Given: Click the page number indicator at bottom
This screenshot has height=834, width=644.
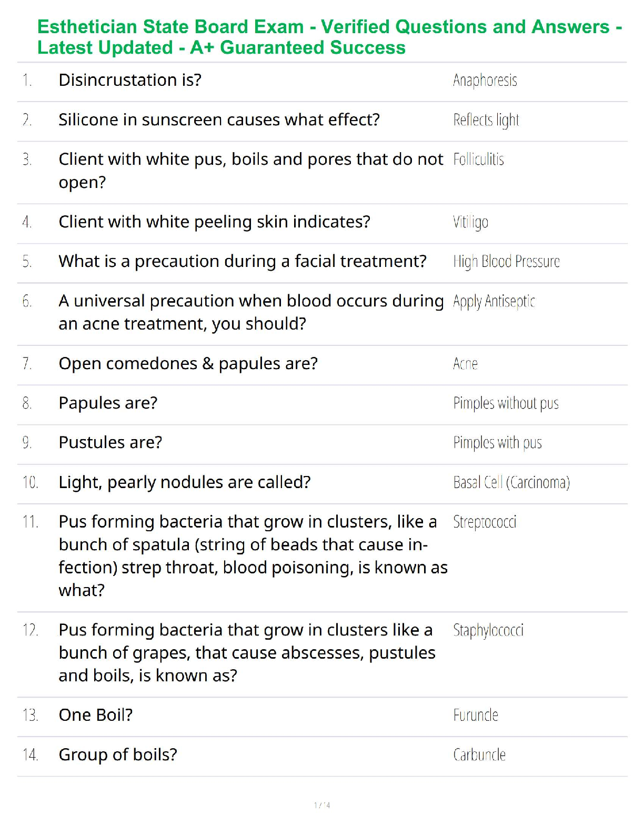Looking at the screenshot, I should click(x=322, y=805).
